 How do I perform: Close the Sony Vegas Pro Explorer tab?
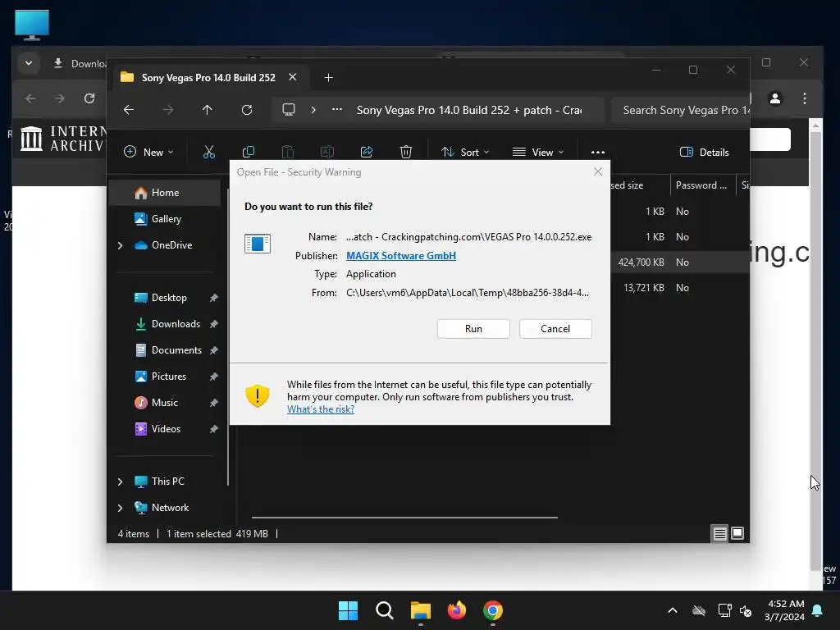point(293,77)
